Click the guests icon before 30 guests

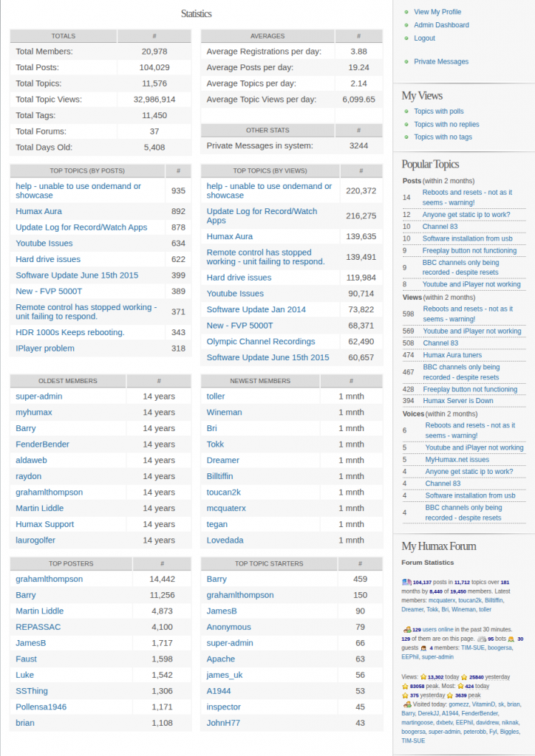click(x=510, y=639)
